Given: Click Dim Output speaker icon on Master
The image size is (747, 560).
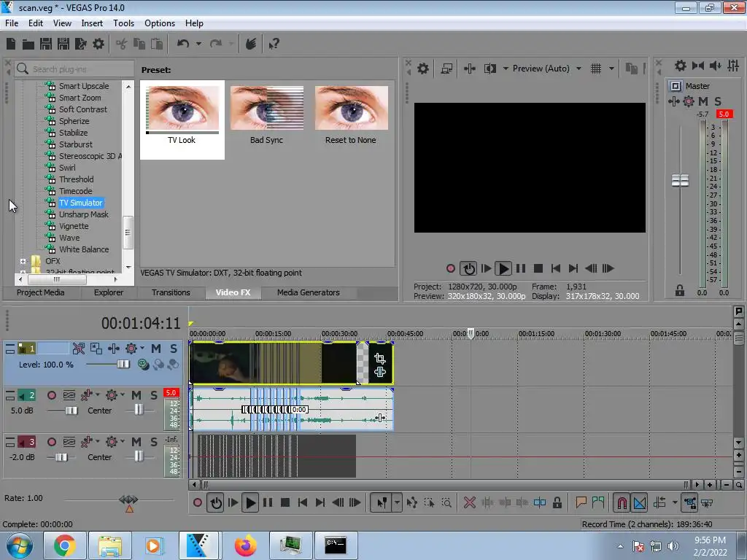Looking at the screenshot, I should pyautogui.click(x=715, y=66).
